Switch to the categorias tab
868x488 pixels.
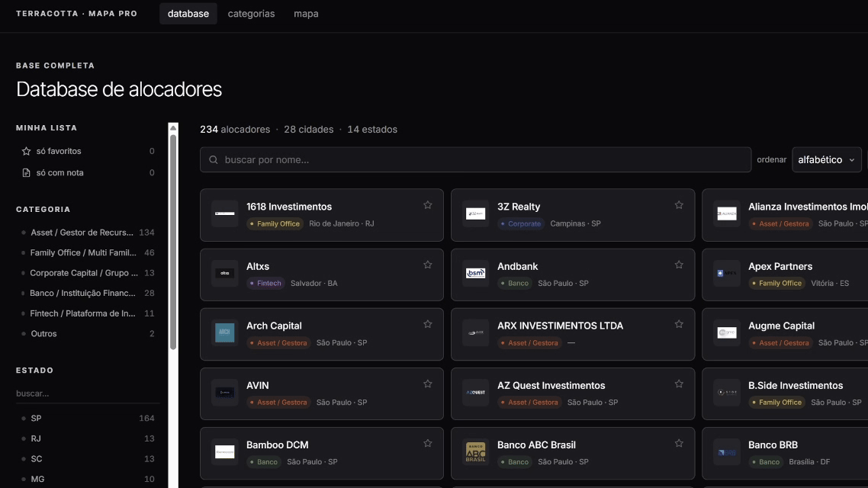(x=251, y=13)
